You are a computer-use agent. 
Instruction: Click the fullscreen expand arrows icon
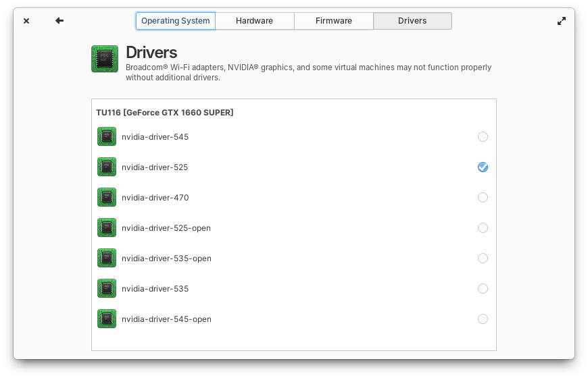click(x=562, y=21)
